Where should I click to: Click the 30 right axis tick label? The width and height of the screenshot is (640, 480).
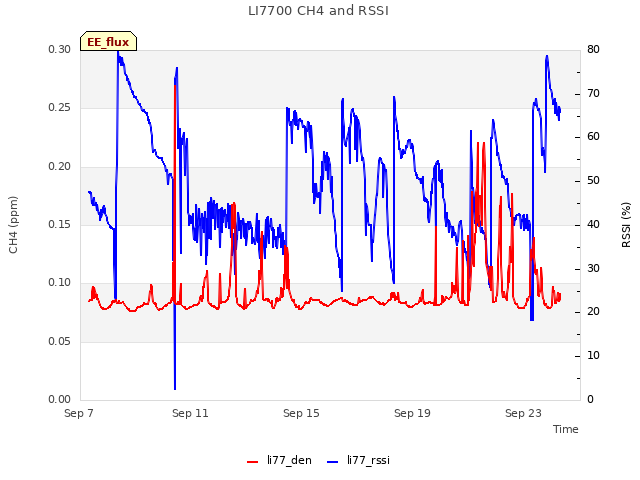pyautogui.click(x=593, y=269)
